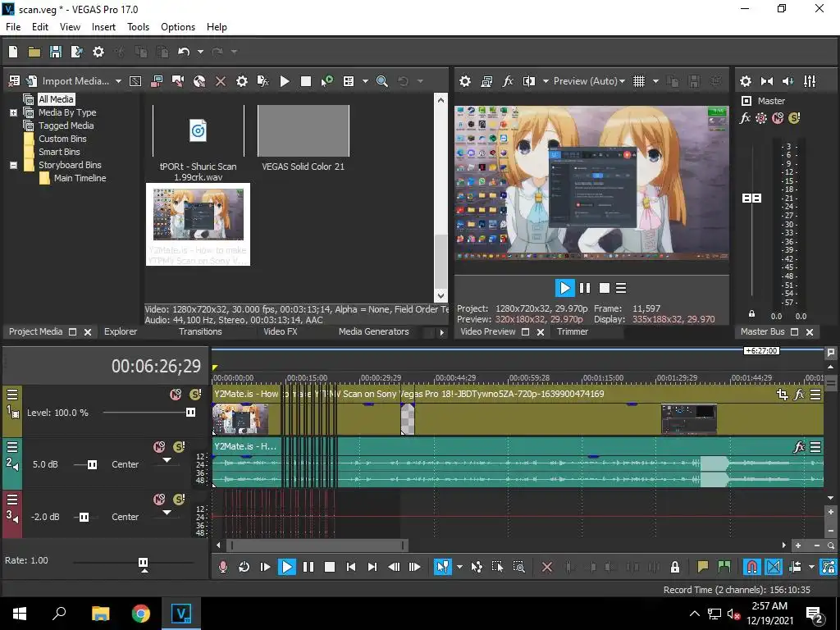Switch to the Trimmer tab
Viewport: 840px width, 630px height.
(x=572, y=331)
